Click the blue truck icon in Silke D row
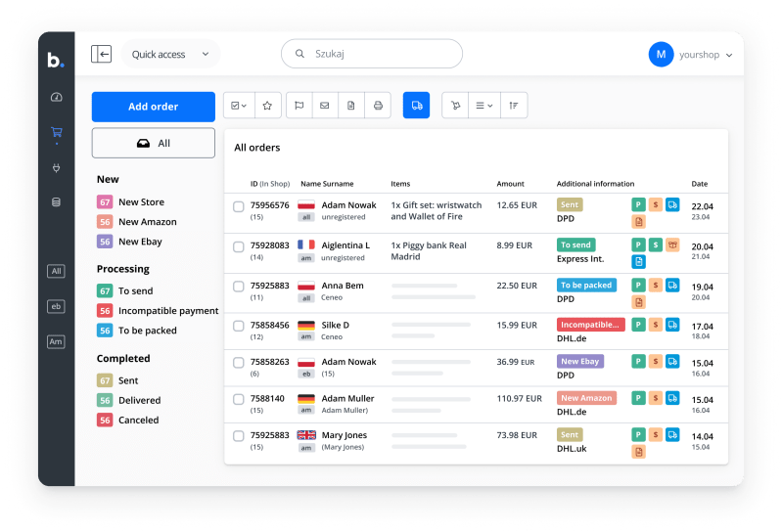This screenshot has width=782, height=532. (x=672, y=325)
